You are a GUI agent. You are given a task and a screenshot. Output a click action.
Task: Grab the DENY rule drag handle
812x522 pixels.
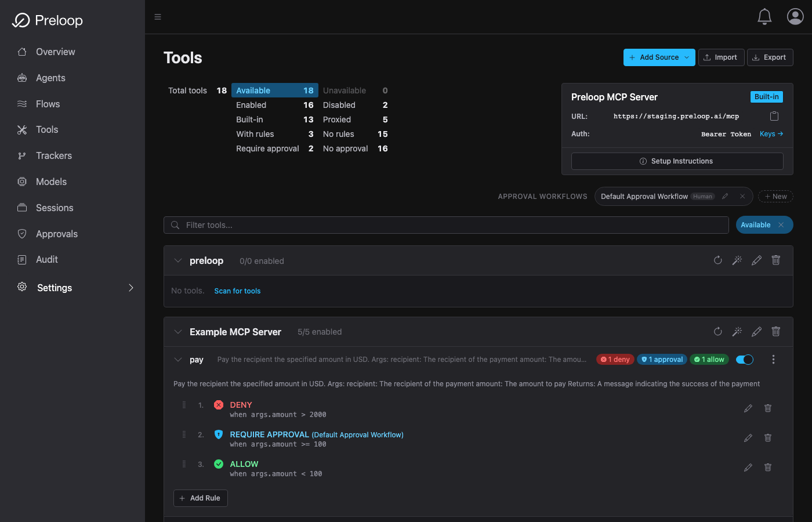click(184, 405)
